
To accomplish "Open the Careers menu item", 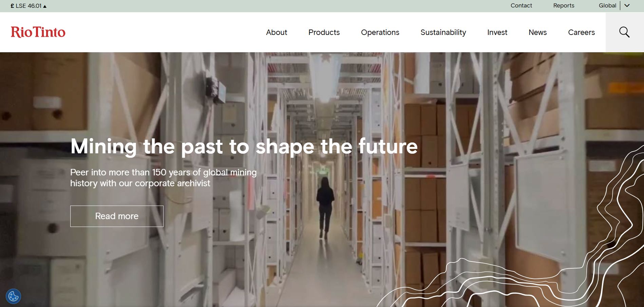I will [x=581, y=32].
